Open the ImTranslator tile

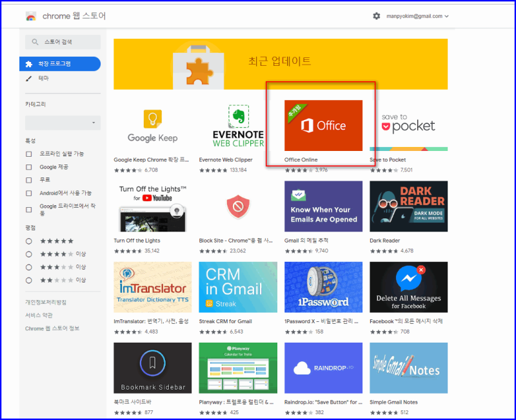(x=153, y=287)
